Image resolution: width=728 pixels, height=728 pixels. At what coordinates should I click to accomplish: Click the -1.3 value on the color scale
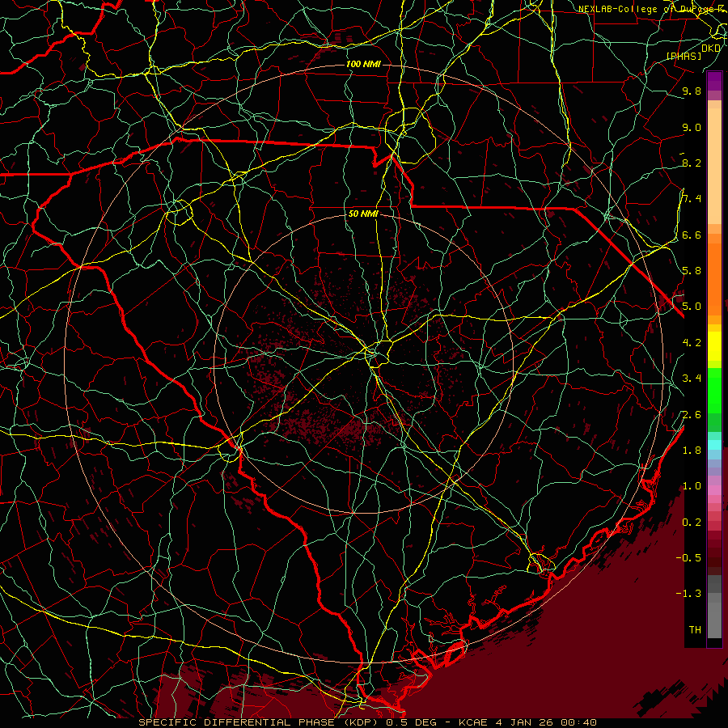tap(688, 594)
